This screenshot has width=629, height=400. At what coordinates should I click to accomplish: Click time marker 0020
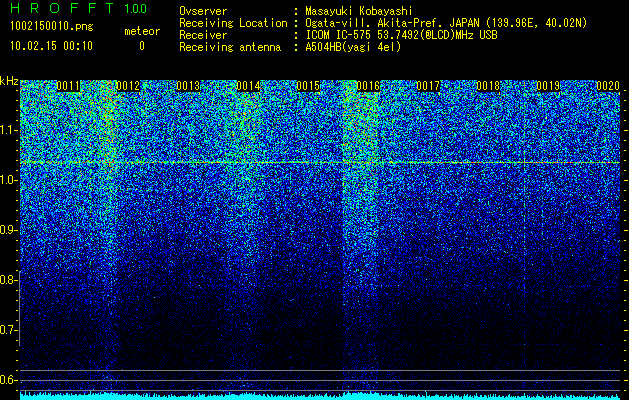click(x=608, y=86)
